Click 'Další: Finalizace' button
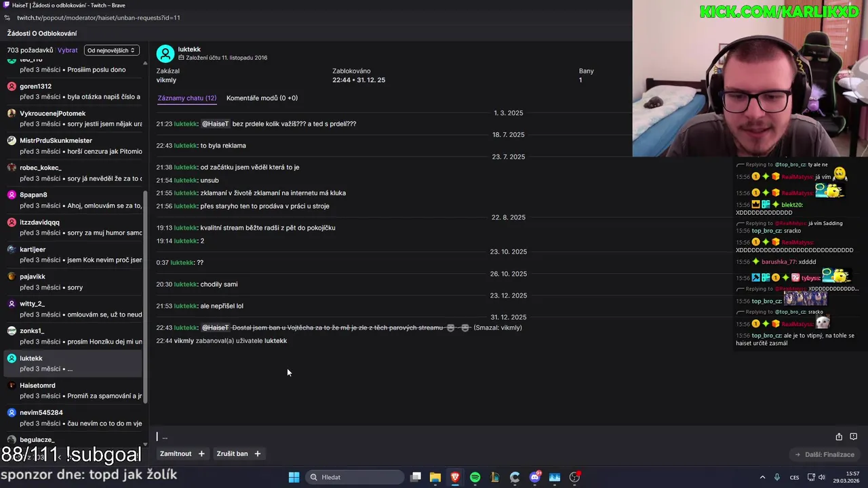This screenshot has width=868, height=488. pos(825,454)
